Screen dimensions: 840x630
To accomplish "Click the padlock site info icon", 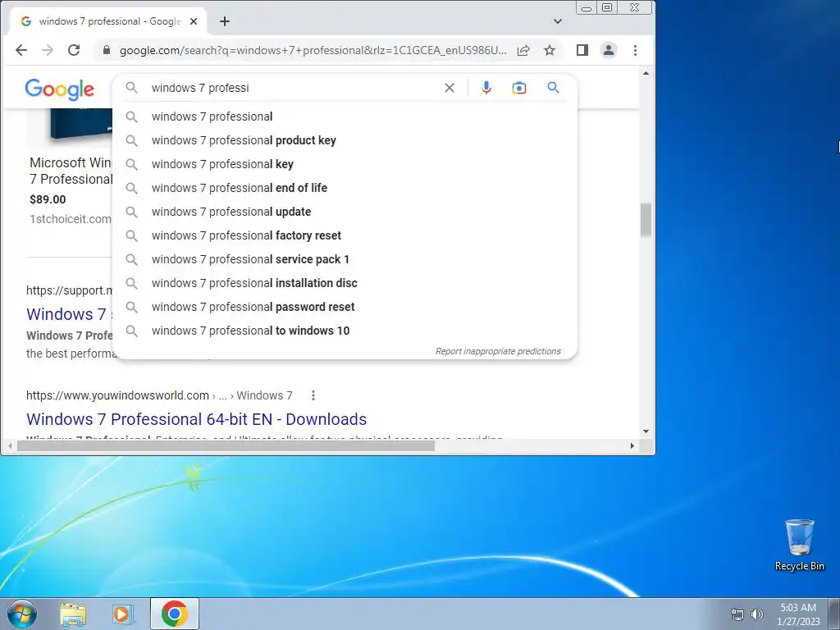I will tap(107, 50).
